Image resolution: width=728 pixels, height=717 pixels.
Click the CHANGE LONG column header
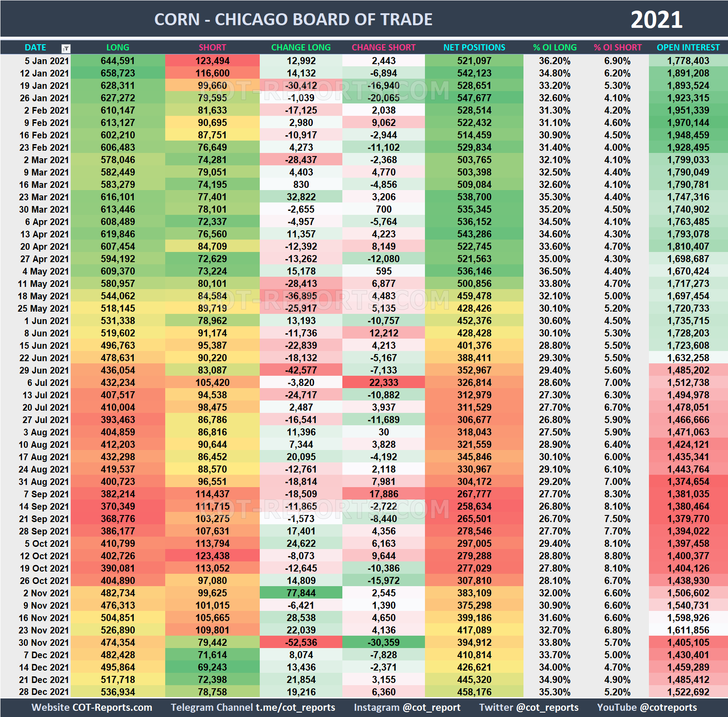pos(301,47)
